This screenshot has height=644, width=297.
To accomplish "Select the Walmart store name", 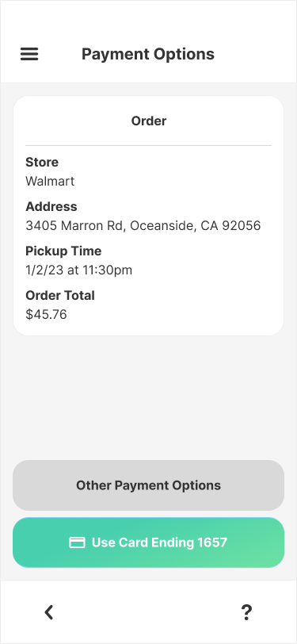I will pos(50,181).
